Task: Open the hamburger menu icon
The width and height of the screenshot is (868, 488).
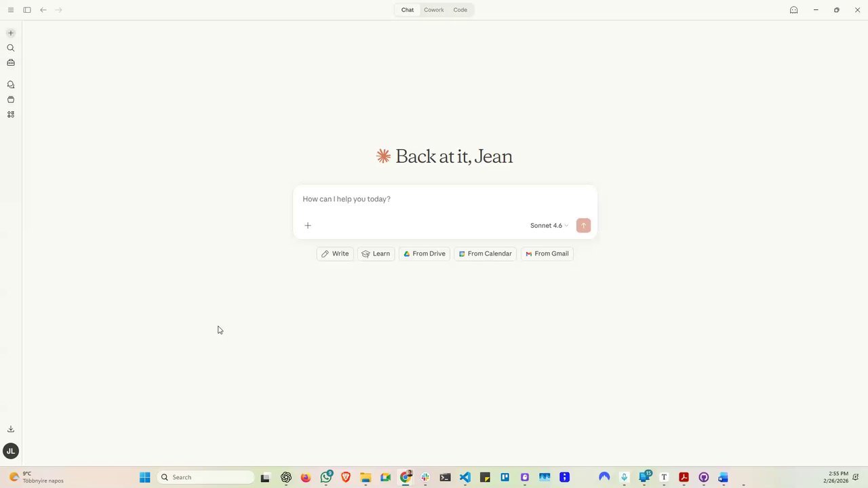Action: 11,10
